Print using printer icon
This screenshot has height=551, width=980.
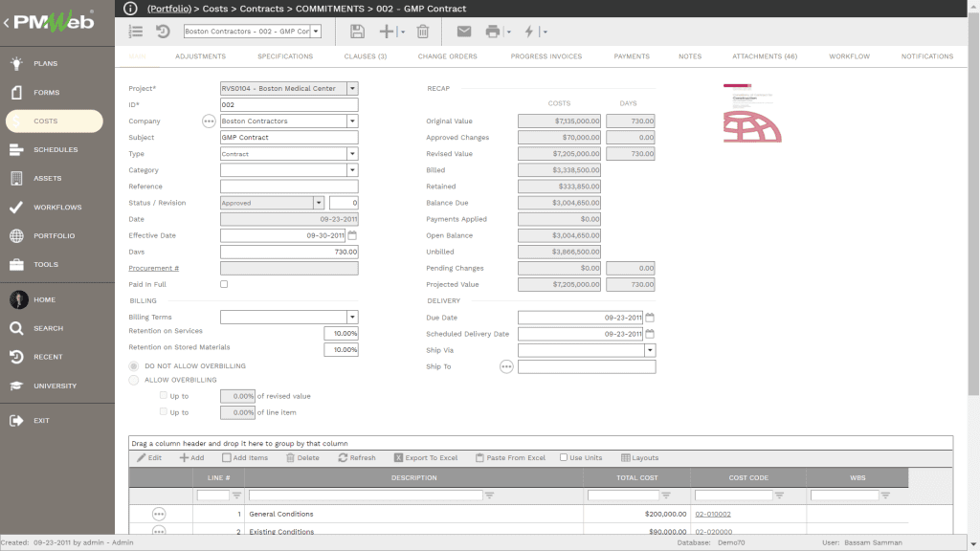pos(493,32)
